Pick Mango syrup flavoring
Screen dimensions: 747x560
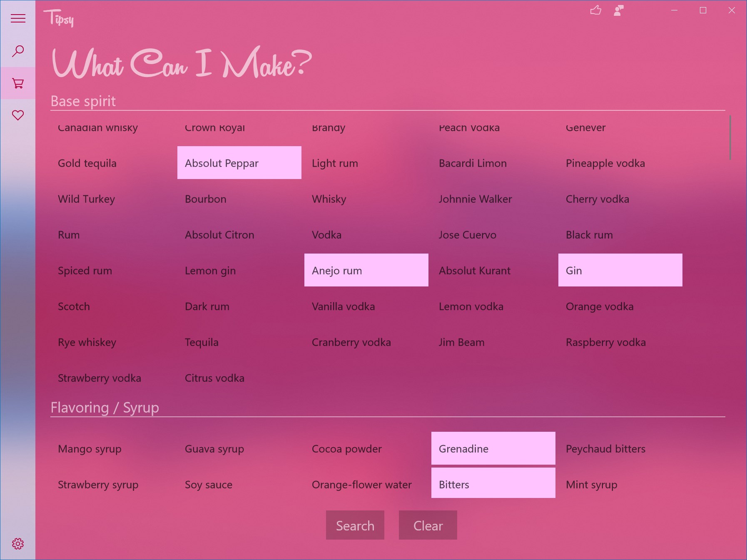coord(112,448)
